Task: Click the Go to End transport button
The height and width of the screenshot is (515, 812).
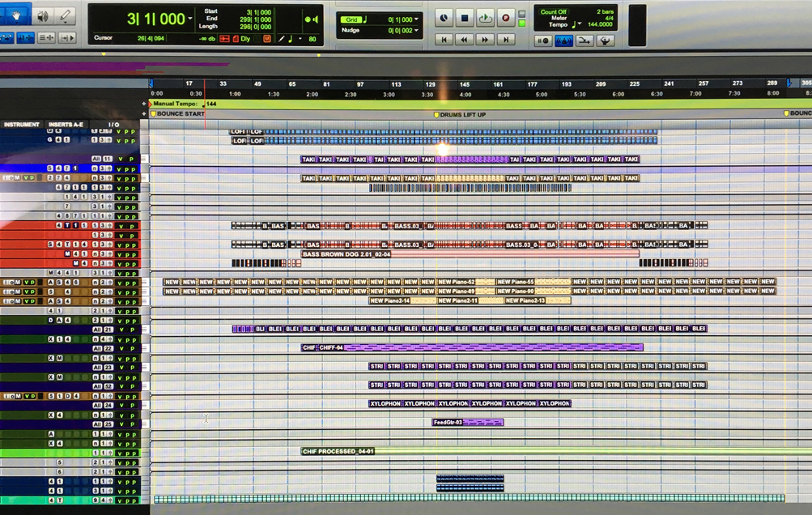Action: pyautogui.click(x=506, y=39)
